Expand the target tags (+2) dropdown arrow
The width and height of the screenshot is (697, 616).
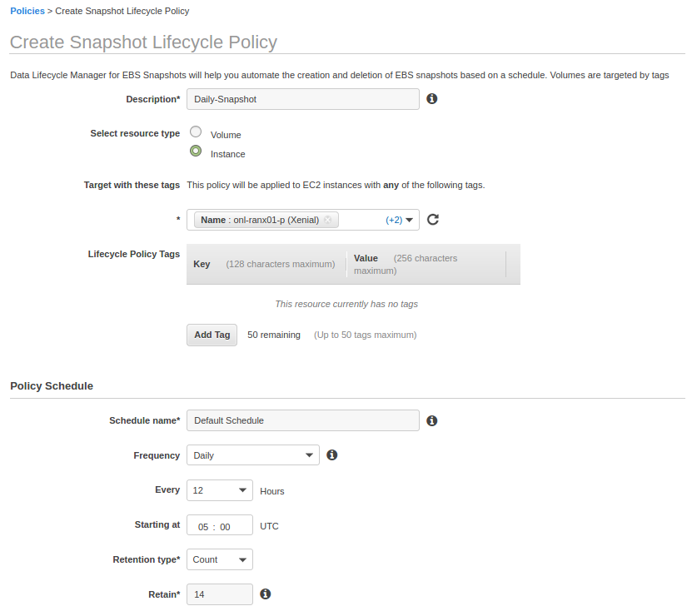(x=410, y=220)
